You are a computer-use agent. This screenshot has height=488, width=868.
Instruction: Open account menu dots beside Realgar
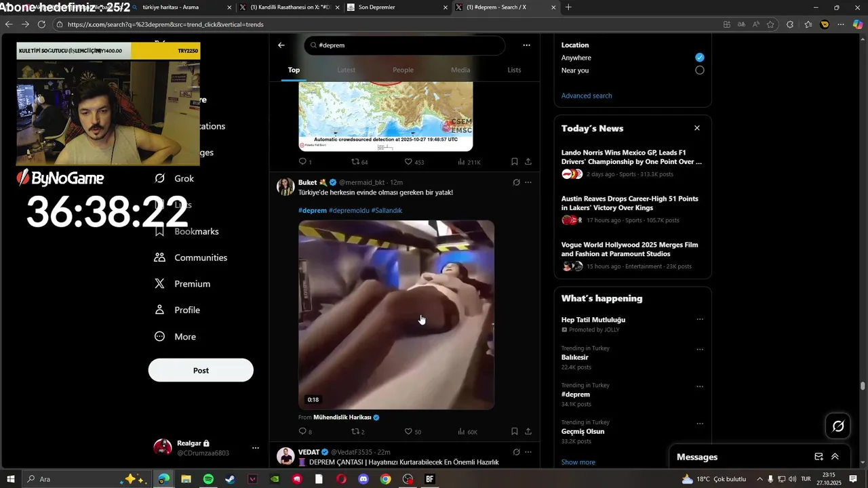tap(256, 448)
